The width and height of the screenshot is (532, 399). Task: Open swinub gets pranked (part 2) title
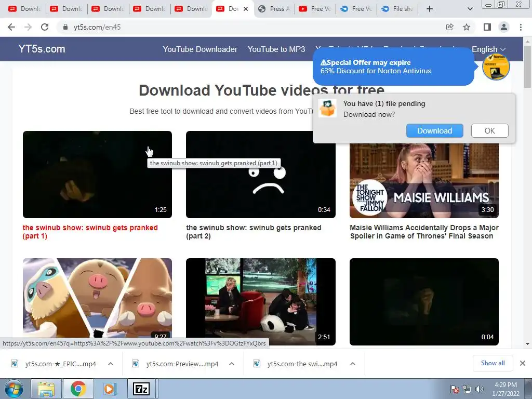point(254,232)
